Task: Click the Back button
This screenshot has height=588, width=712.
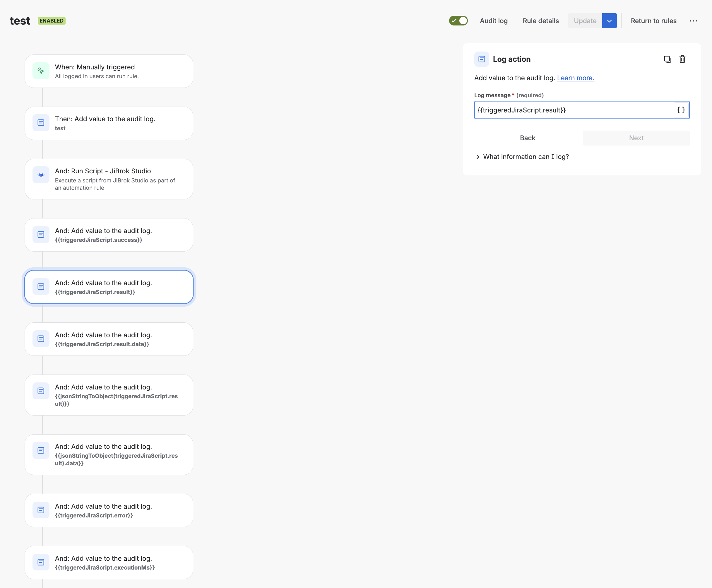Action: tap(527, 138)
